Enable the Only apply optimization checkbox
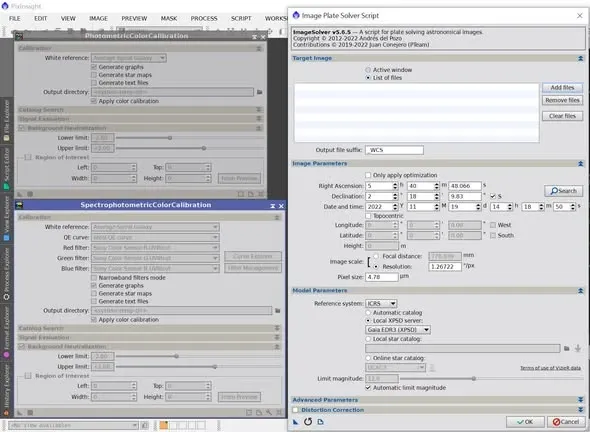The image size is (590, 432). point(368,175)
